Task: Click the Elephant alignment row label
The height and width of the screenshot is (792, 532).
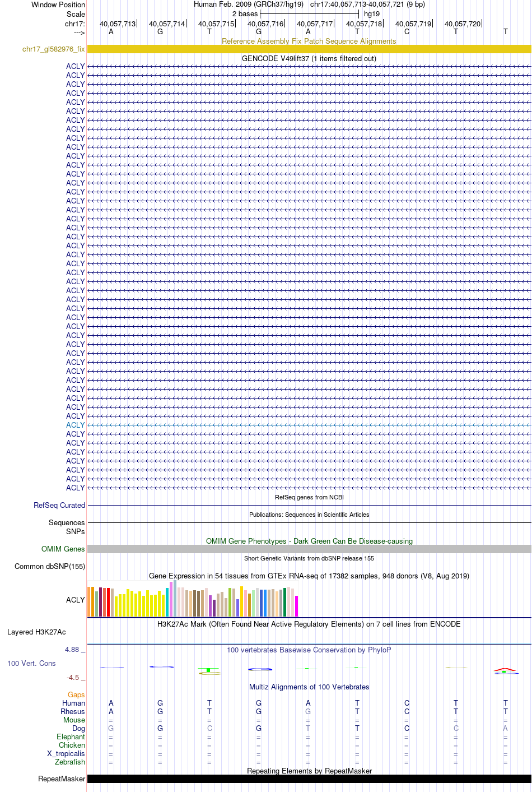Action: tap(71, 737)
